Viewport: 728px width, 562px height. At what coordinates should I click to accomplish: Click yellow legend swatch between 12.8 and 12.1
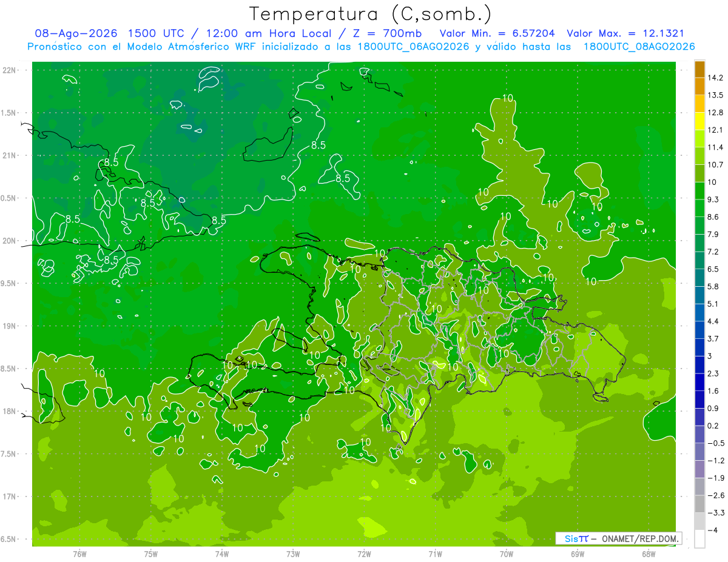pyautogui.click(x=699, y=121)
